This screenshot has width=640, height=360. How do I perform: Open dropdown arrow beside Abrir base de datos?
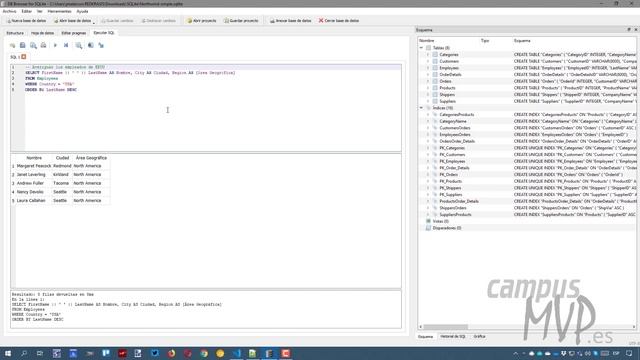click(94, 22)
